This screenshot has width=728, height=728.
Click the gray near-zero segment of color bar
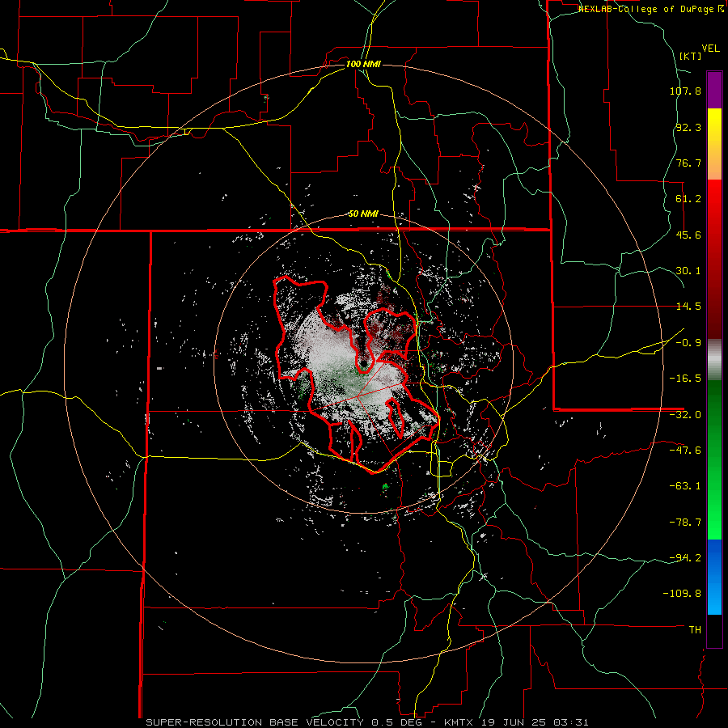point(714,360)
